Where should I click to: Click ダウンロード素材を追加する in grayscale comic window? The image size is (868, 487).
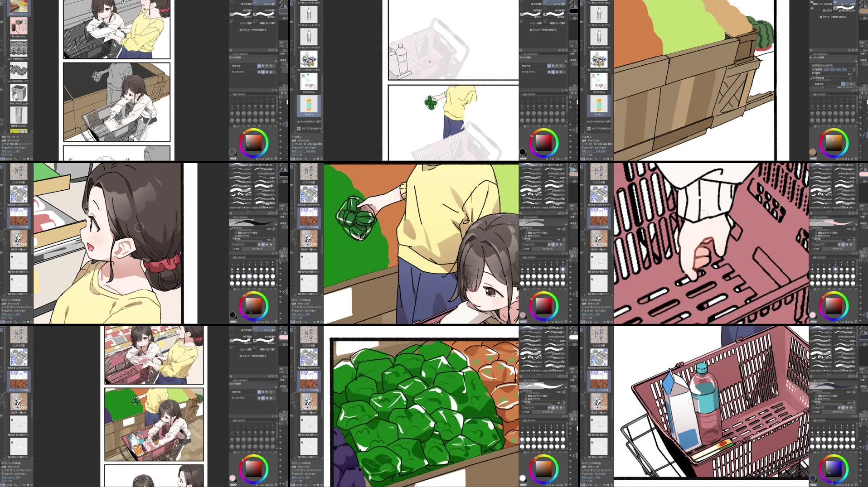(x=254, y=30)
